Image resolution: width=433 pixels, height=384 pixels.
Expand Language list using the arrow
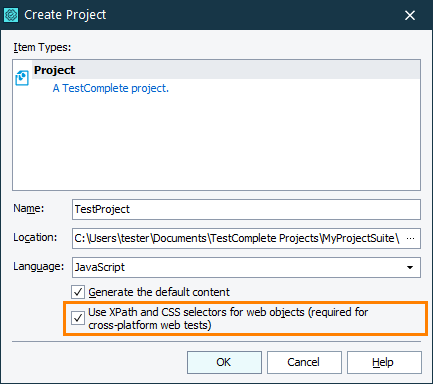pyautogui.click(x=410, y=267)
